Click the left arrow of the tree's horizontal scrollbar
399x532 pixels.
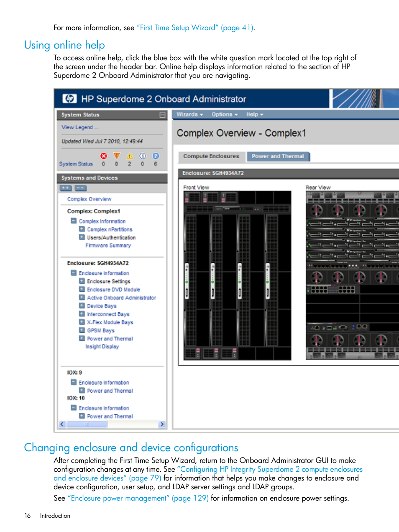(x=62, y=424)
